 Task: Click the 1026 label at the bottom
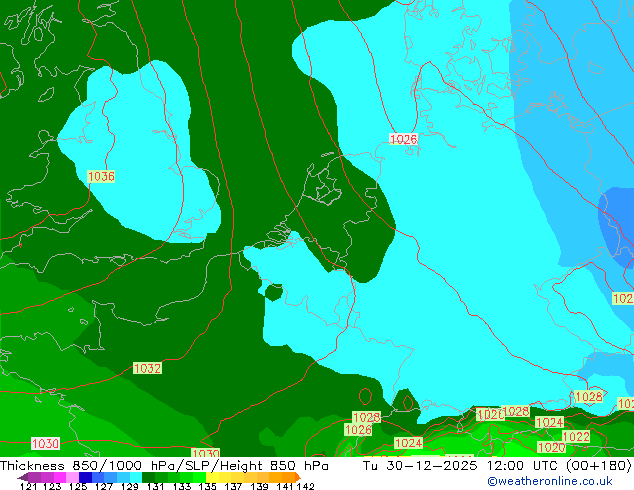click(x=358, y=429)
